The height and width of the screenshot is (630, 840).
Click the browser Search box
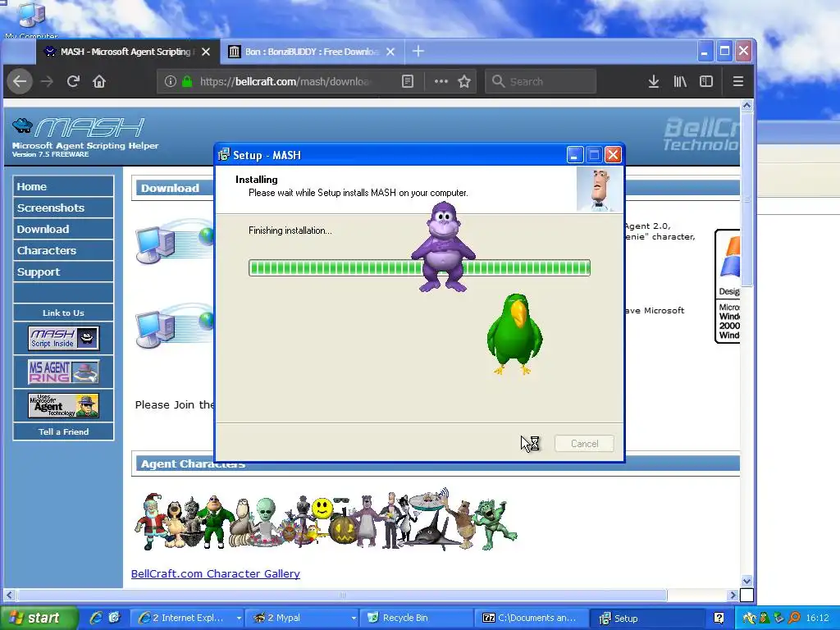coord(541,81)
